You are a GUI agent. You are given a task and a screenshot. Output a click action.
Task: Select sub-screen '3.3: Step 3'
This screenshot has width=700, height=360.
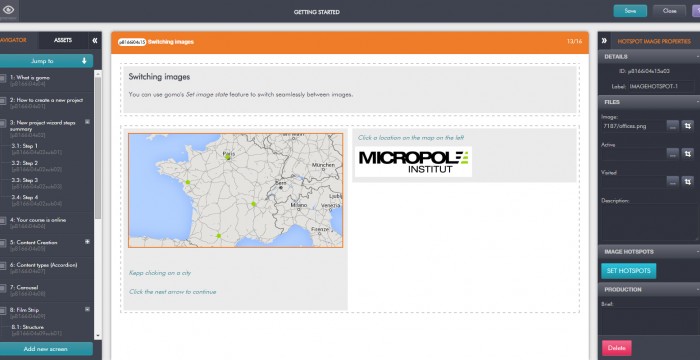(25, 180)
